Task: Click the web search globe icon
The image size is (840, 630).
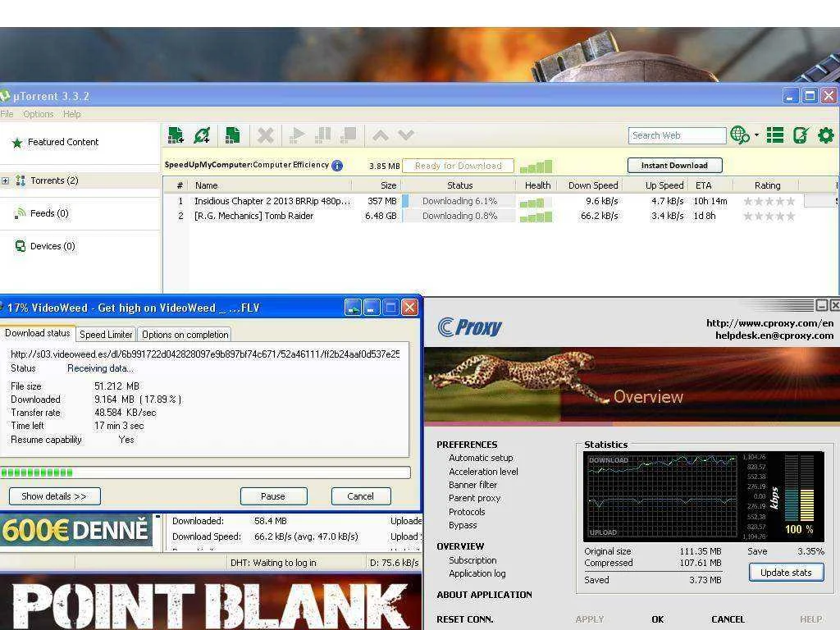Action: click(x=740, y=135)
